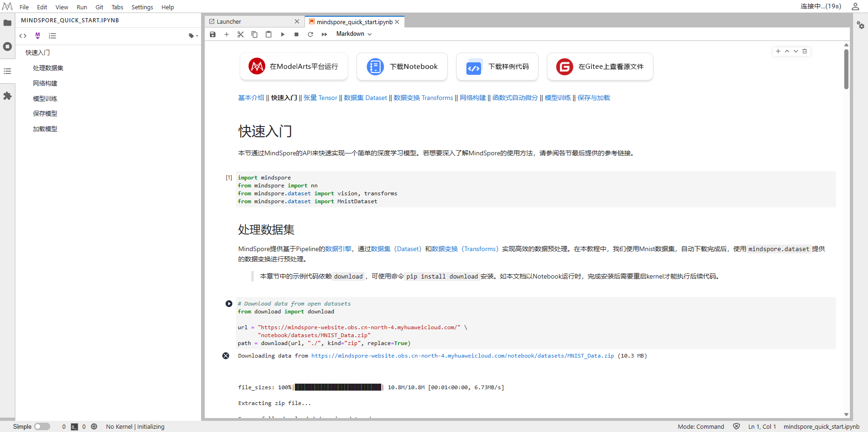Jump to 处理数据集 in table of contents
The image size is (868, 432).
(48, 68)
